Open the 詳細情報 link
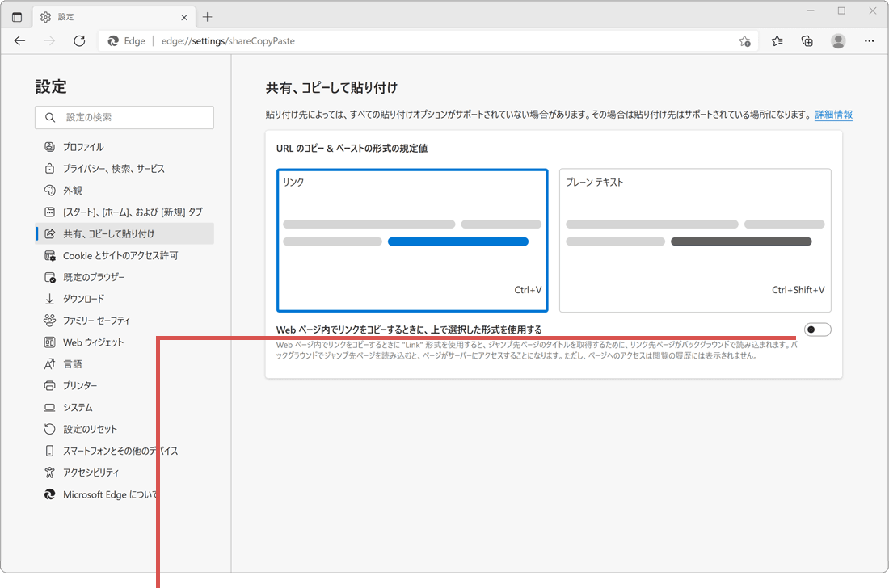The image size is (889, 588). click(x=833, y=115)
